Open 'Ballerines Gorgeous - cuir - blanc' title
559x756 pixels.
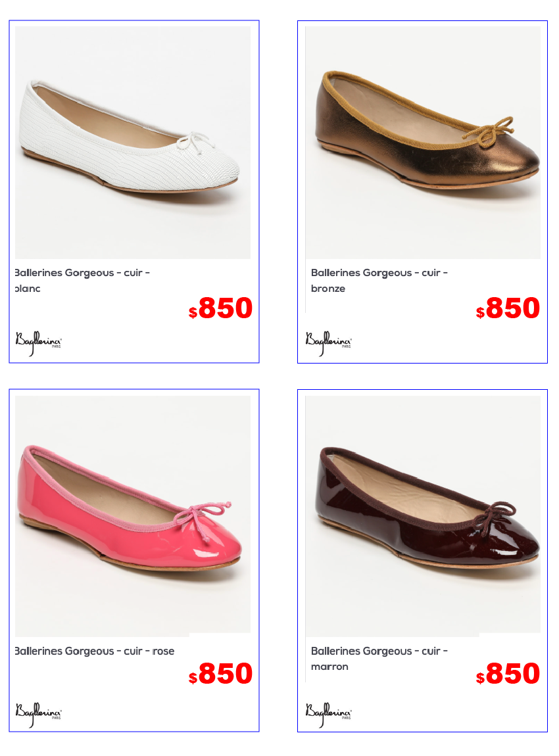(x=82, y=281)
